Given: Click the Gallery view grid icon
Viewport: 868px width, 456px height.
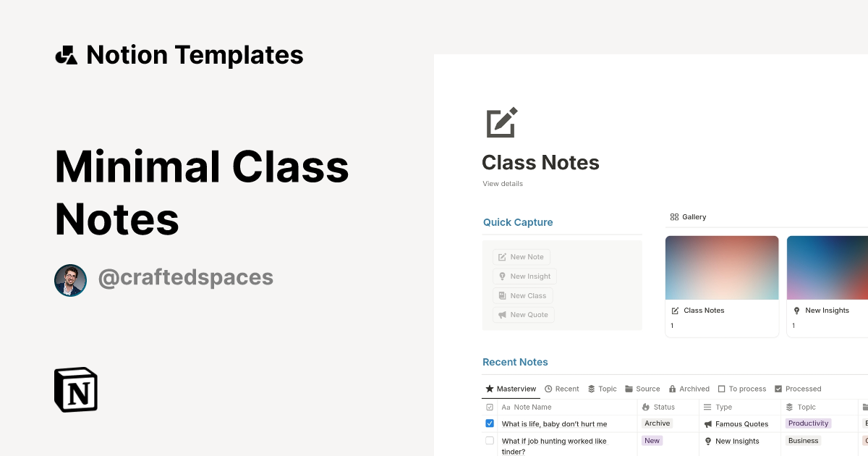Looking at the screenshot, I should click(x=674, y=217).
